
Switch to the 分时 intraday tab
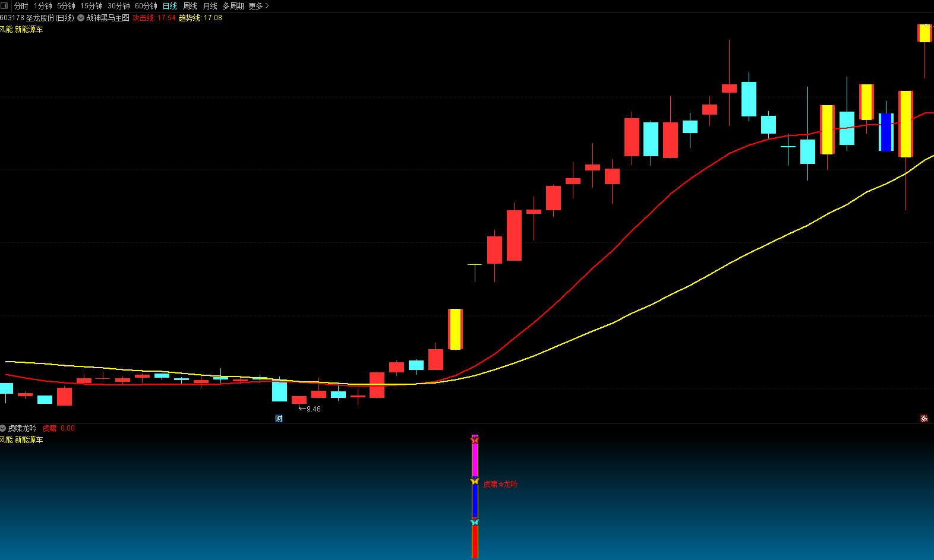coord(21,6)
